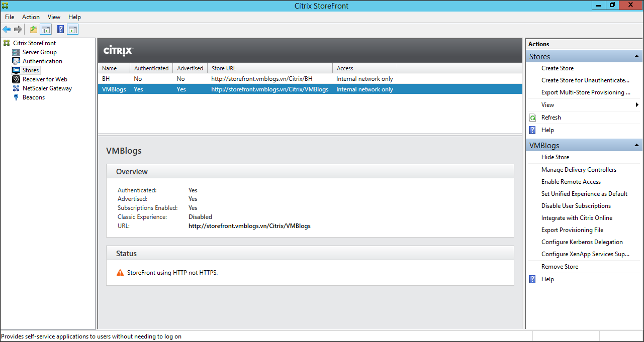Select the Receiver for Web node icon
Image resolution: width=644 pixels, height=342 pixels.
16,79
